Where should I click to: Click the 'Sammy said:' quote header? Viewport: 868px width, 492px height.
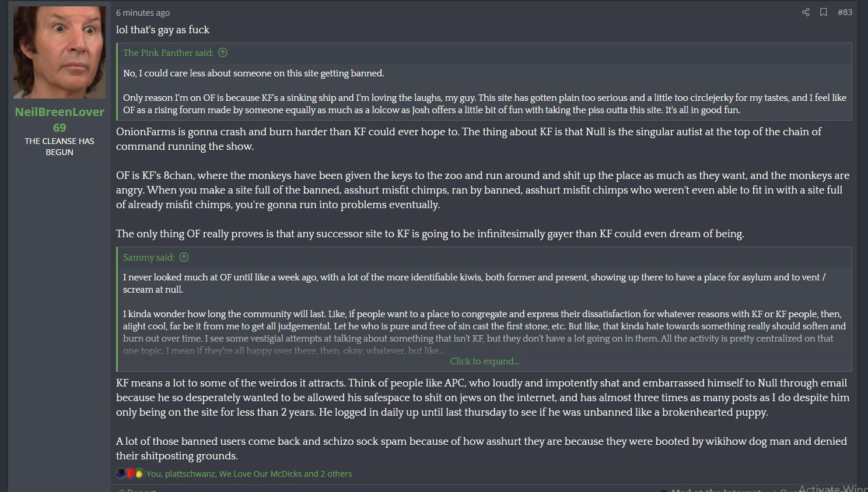[149, 258]
